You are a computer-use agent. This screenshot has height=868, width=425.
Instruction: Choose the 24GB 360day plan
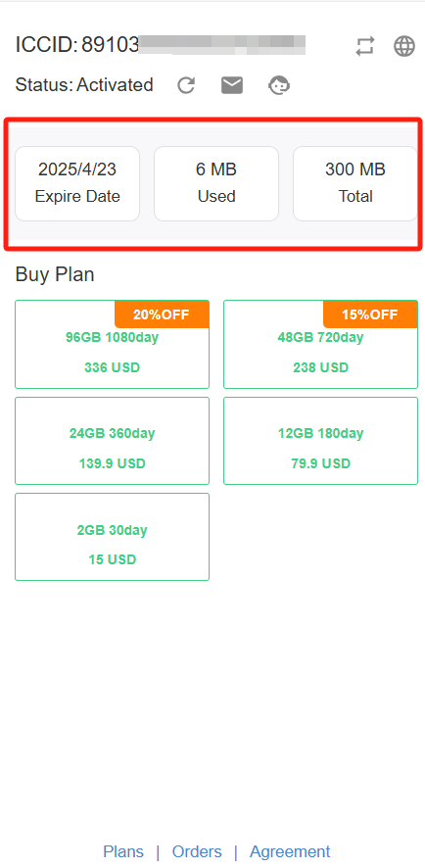click(112, 441)
